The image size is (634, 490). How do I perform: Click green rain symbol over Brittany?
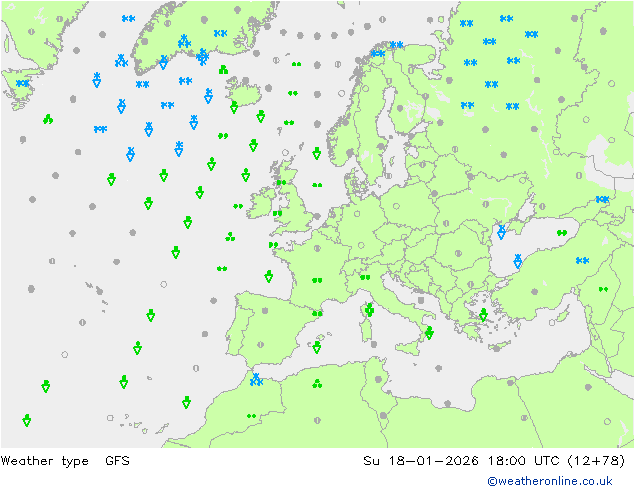pos(273,245)
